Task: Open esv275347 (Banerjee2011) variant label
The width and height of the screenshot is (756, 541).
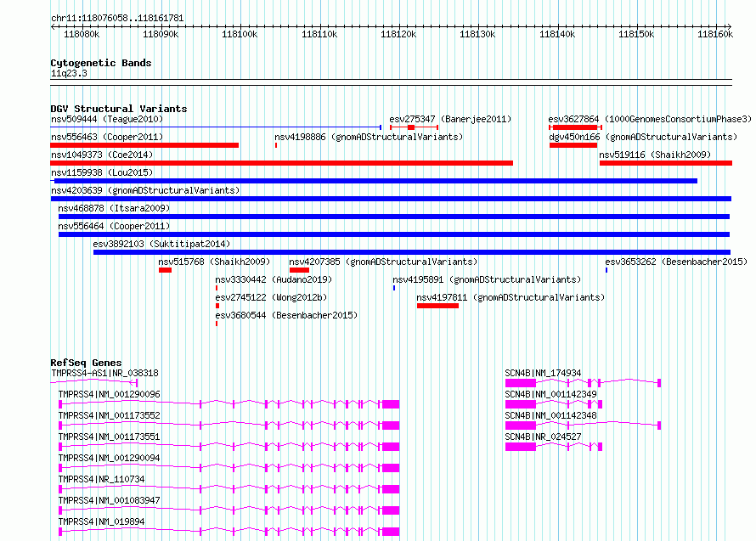Action: coord(450,119)
